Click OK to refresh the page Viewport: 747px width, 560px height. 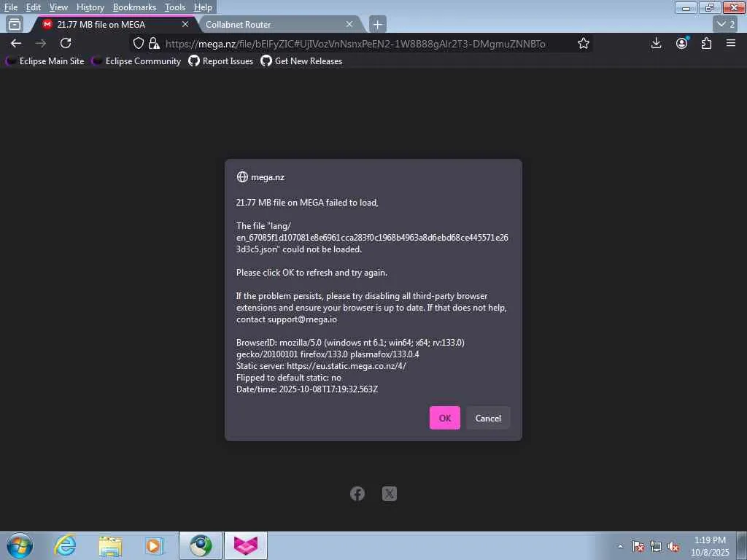point(444,418)
